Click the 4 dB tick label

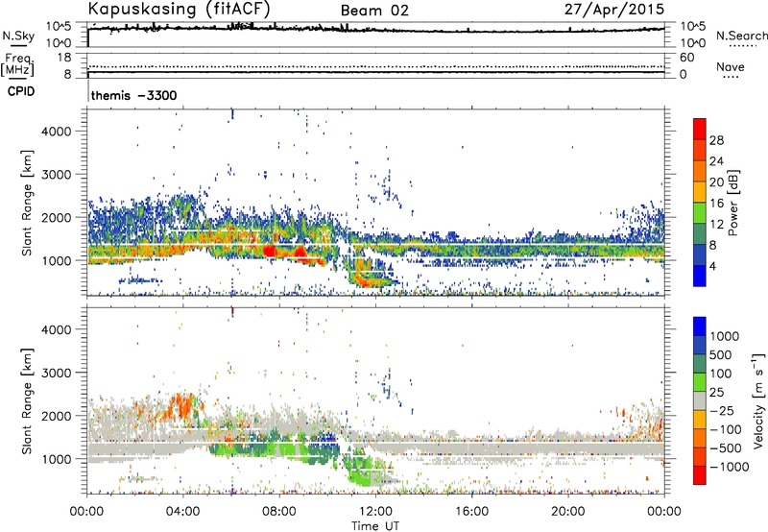712,266
